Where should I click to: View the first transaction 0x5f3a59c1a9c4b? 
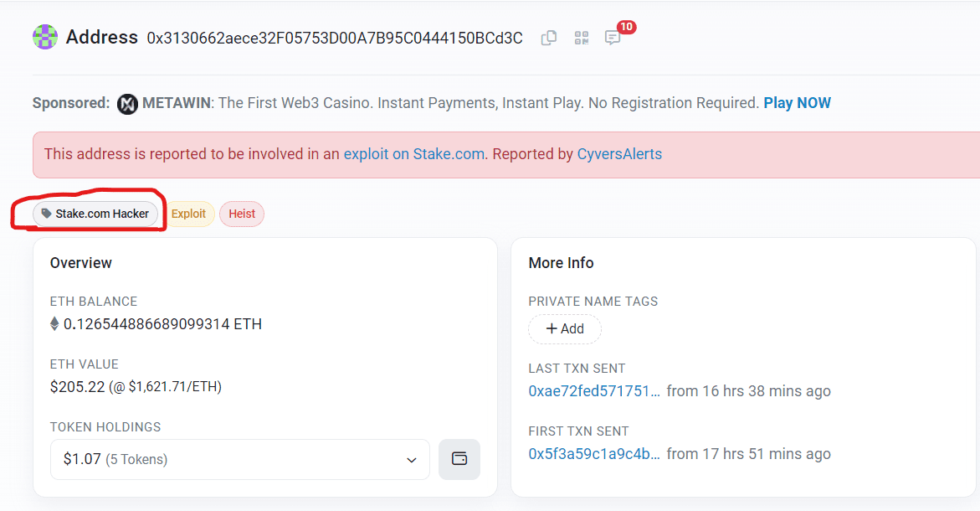pyautogui.click(x=594, y=453)
